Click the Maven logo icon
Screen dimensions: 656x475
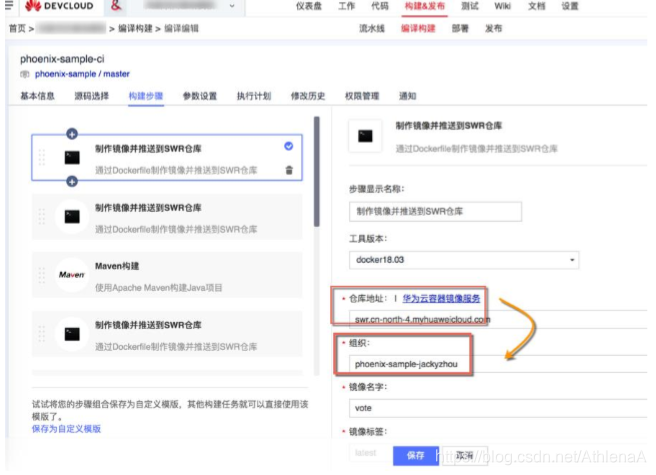coord(72,275)
